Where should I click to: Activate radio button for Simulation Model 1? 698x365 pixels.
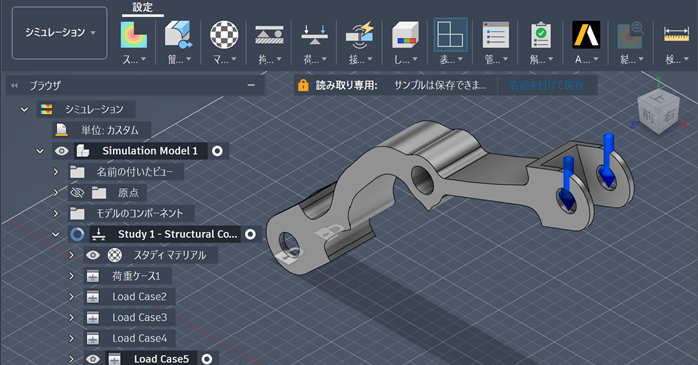tap(217, 151)
